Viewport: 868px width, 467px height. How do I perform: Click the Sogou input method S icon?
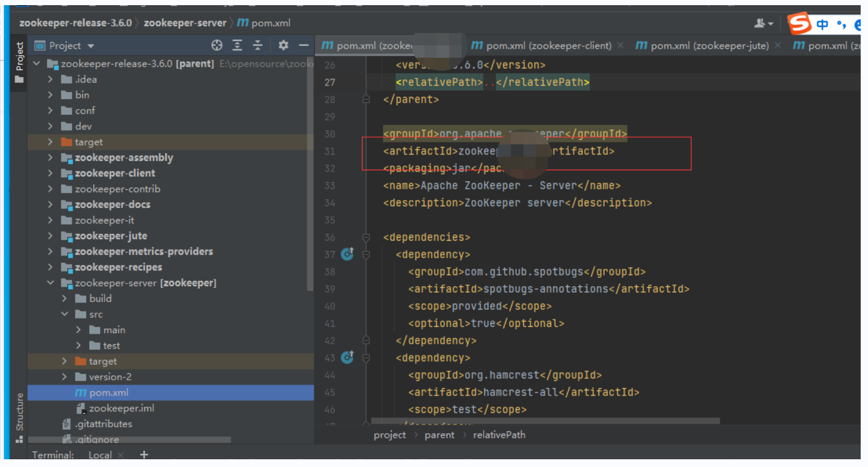click(x=800, y=23)
